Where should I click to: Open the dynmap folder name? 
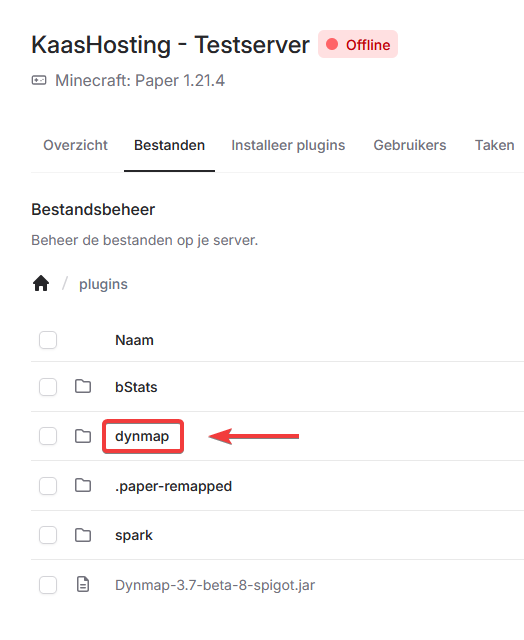[x=142, y=436]
